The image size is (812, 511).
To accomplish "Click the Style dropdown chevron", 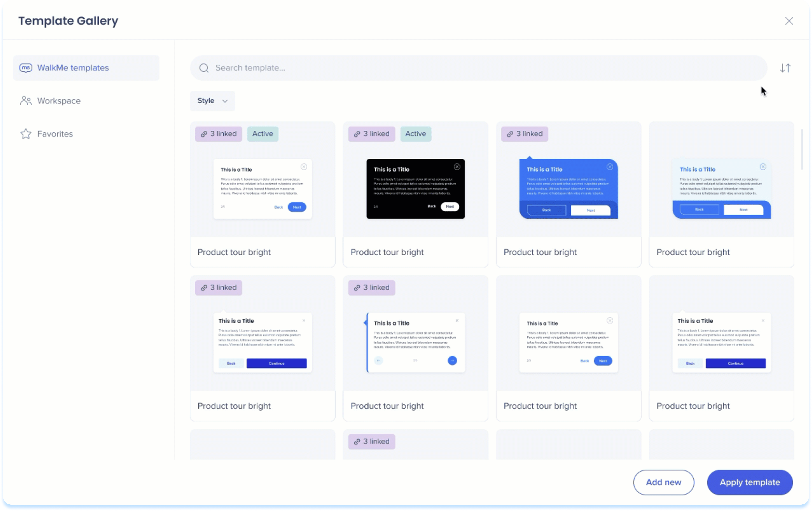I will click(225, 101).
